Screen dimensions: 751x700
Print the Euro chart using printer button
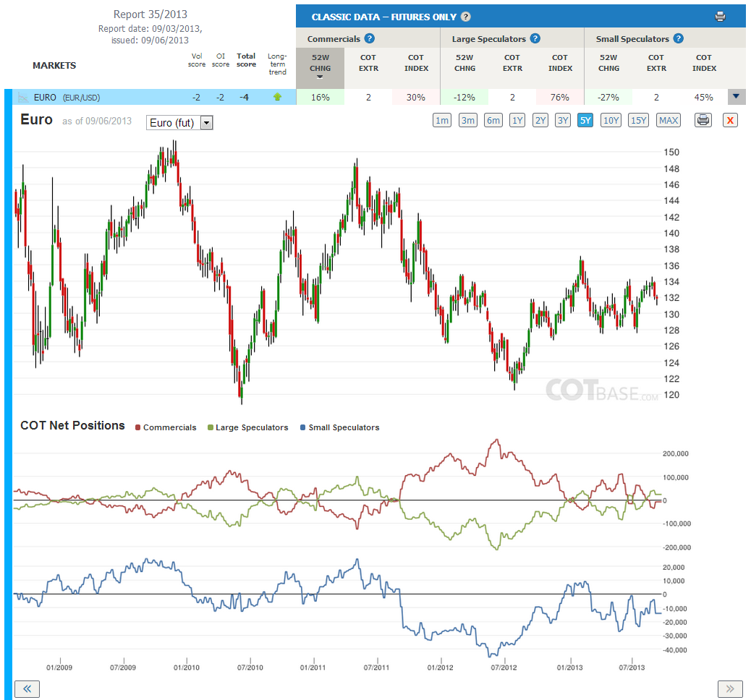(703, 120)
